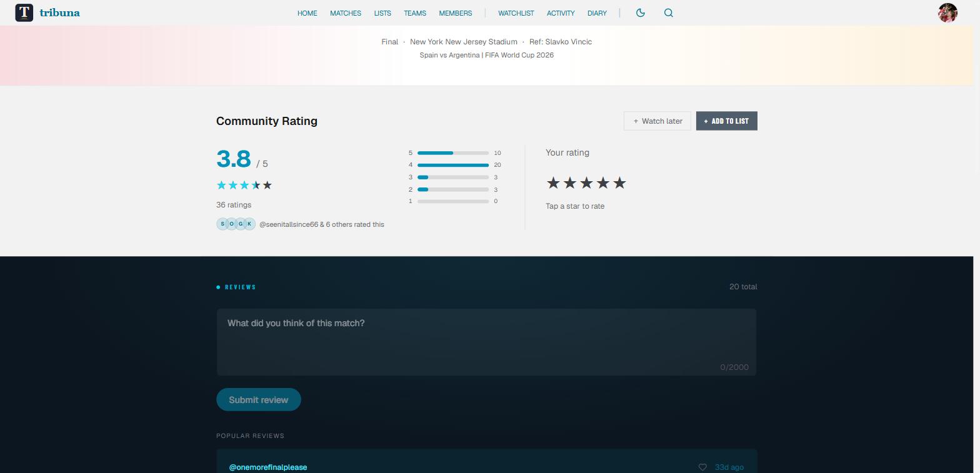Click the Final stage label
The width and height of the screenshot is (980, 473).
click(389, 42)
